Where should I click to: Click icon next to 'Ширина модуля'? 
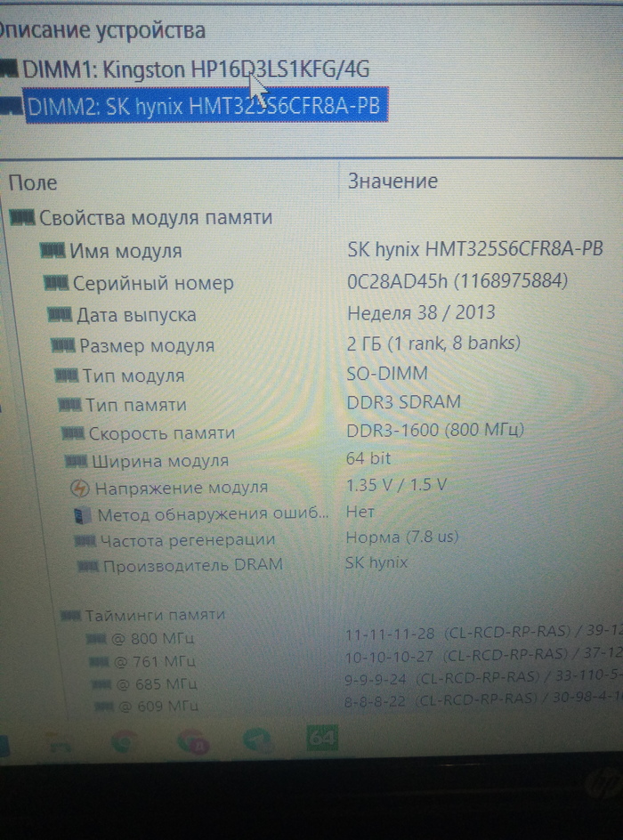(x=76, y=461)
